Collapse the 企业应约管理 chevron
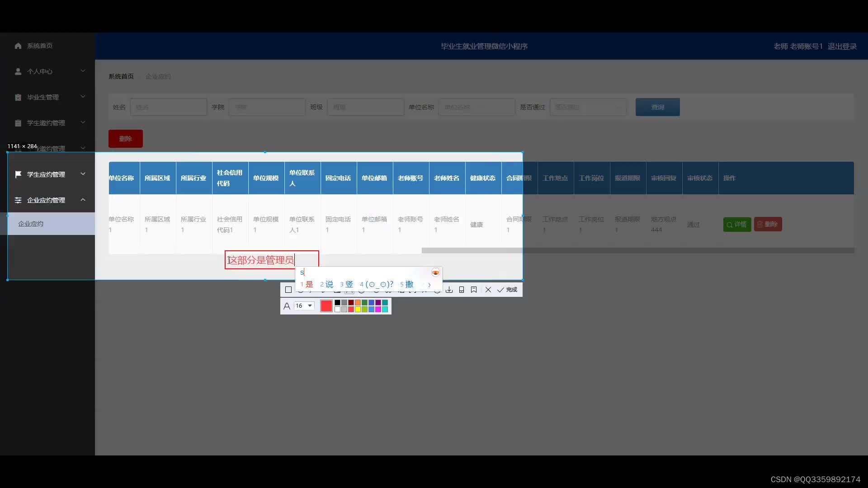This screenshot has height=488, width=868. (x=83, y=200)
